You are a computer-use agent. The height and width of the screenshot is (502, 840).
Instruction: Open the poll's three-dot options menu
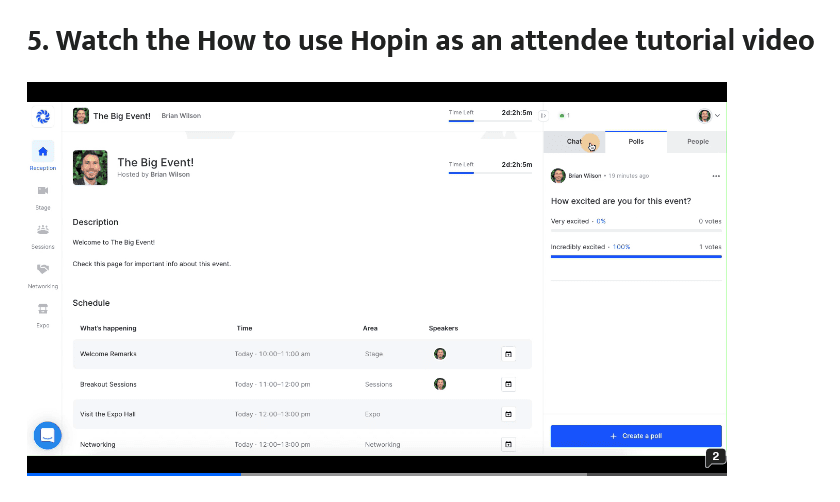pyautogui.click(x=715, y=176)
